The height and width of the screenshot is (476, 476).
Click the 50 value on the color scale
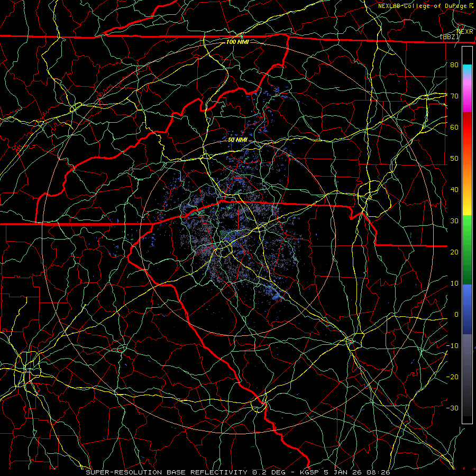454,159
